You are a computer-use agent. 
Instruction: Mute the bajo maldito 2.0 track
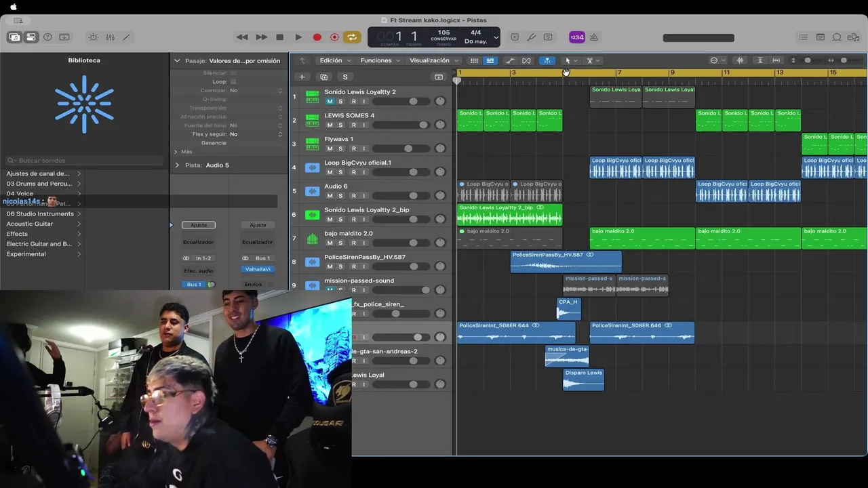pyautogui.click(x=330, y=243)
